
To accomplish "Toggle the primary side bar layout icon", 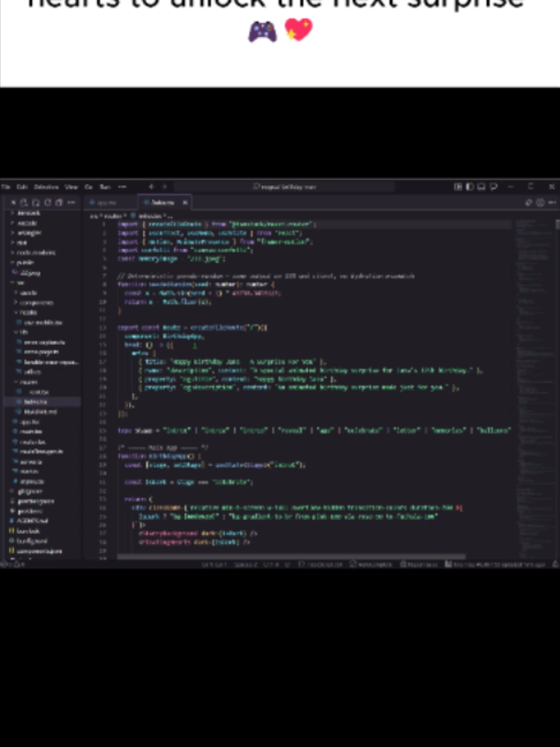I will 470,186.
